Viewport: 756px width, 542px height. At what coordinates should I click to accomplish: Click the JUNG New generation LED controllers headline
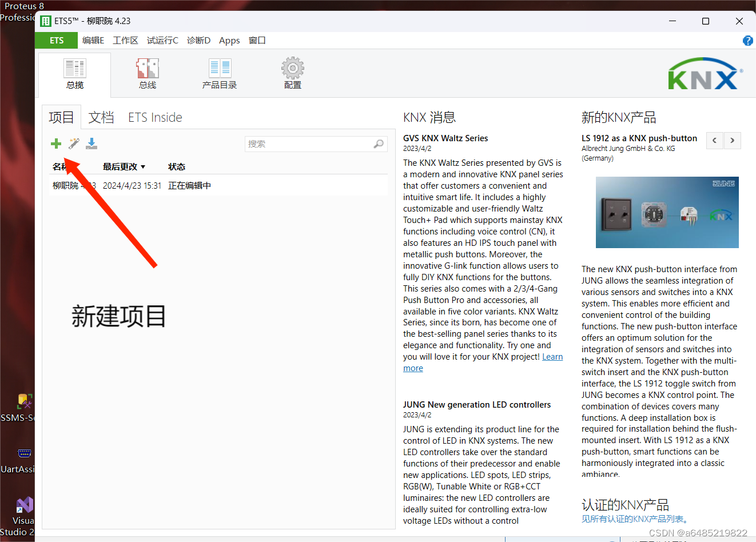coord(477,405)
